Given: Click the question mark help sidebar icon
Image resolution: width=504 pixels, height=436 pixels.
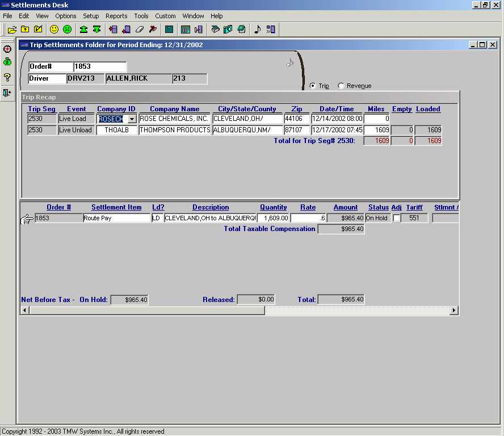Looking at the screenshot, I should [7, 77].
